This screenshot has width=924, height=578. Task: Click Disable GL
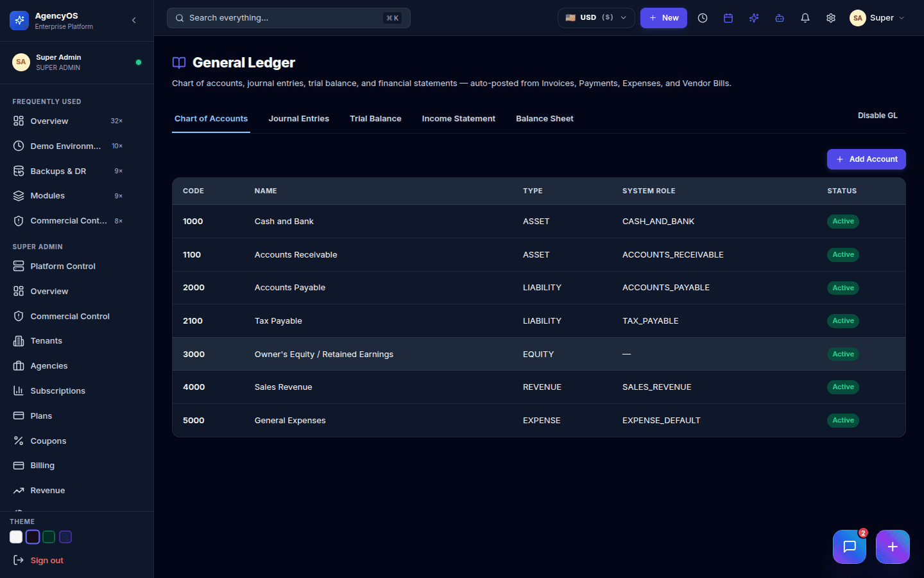(x=878, y=116)
